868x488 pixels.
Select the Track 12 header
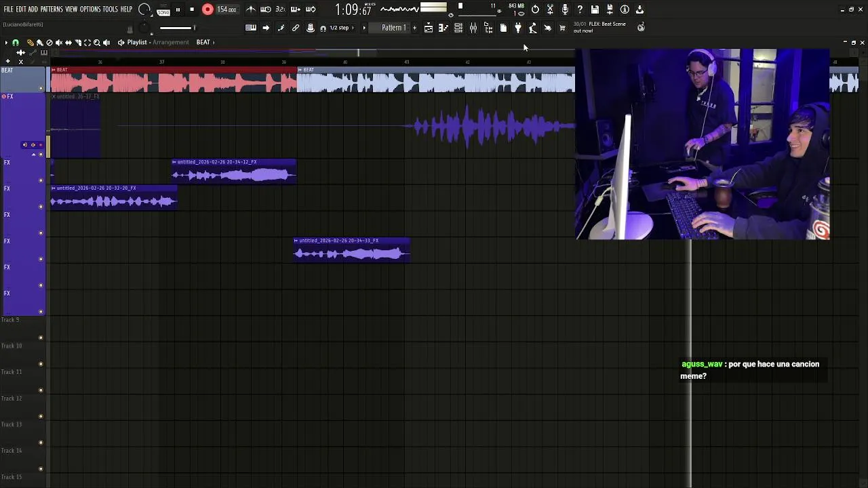(23, 405)
